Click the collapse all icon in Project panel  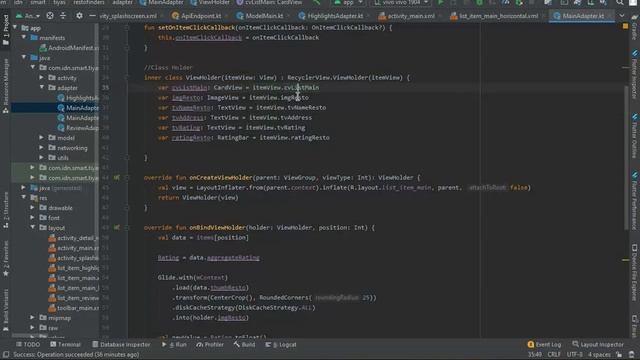tap(63, 16)
